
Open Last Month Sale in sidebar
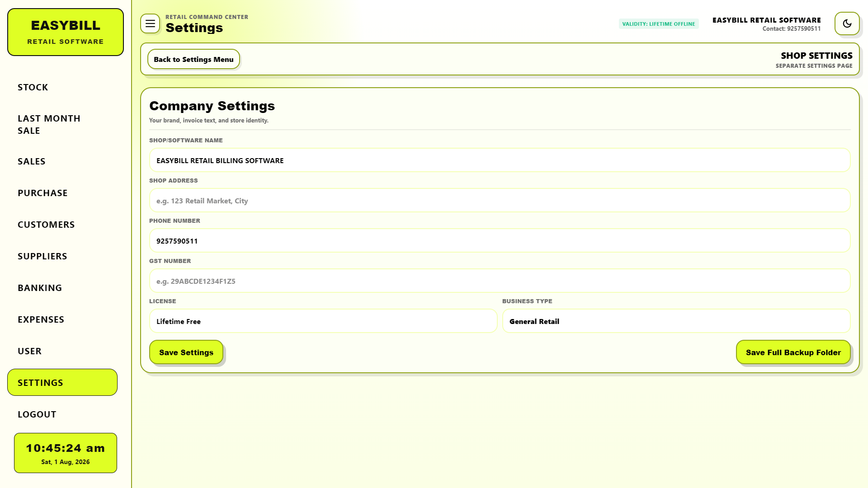point(62,124)
